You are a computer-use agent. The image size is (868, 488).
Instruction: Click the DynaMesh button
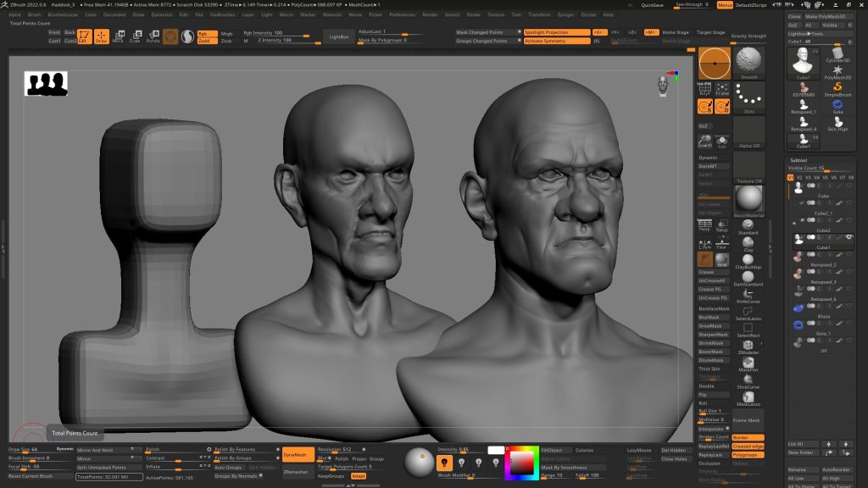(x=298, y=455)
